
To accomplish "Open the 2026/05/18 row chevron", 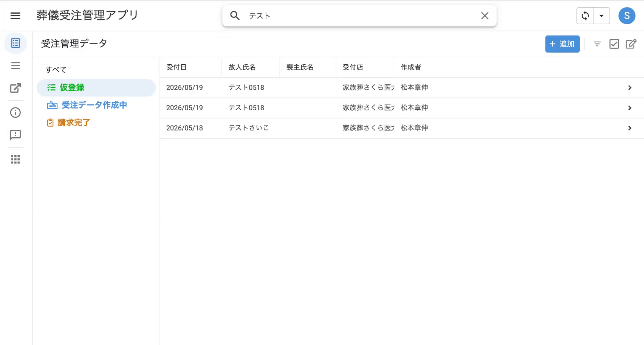I will pos(630,128).
